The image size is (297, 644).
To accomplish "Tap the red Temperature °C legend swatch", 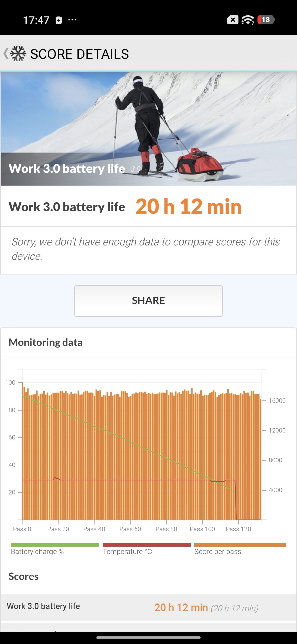I will point(146,545).
